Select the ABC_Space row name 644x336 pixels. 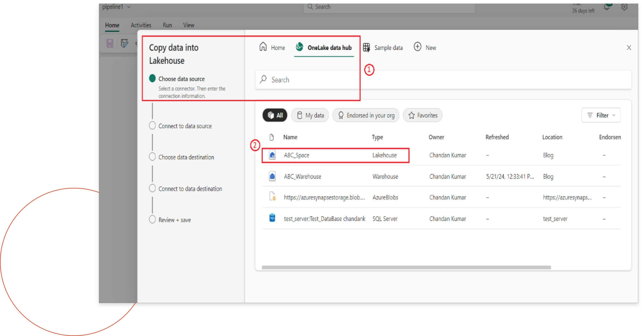(297, 155)
